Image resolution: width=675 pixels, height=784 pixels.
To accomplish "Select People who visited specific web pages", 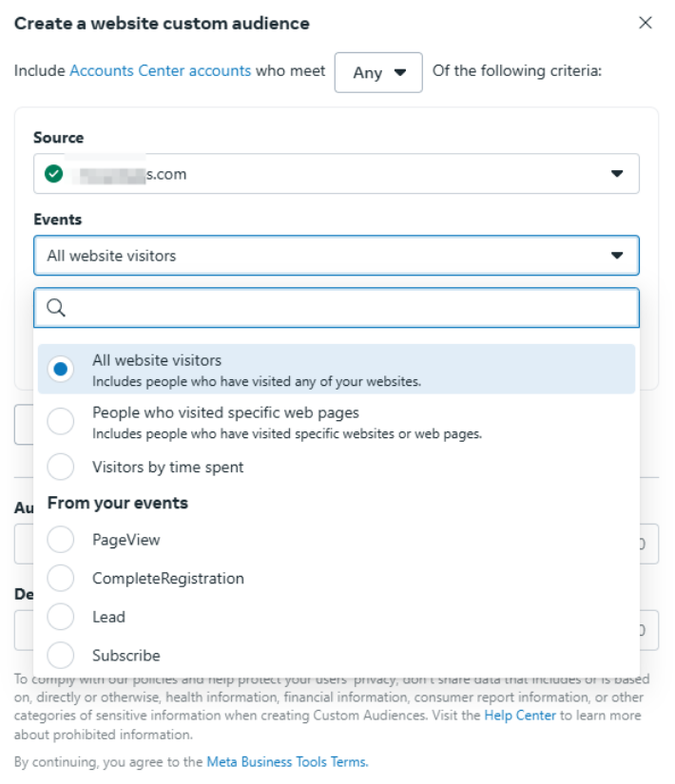I will (x=61, y=421).
